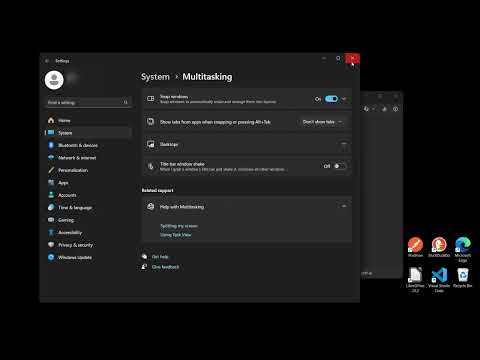Click the Desktops row icon
This screenshot has height=360, width=480.
point(151,144)
